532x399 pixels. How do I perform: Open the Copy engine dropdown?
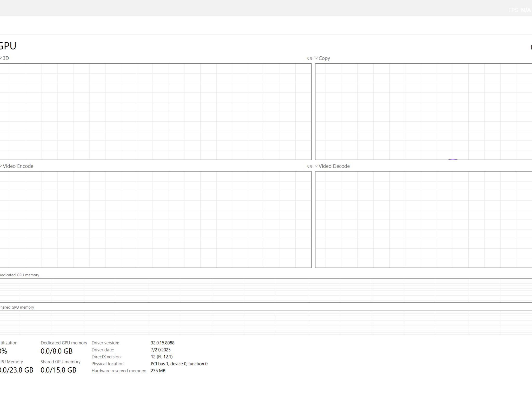pyautogui.click(x=322, y=58)
